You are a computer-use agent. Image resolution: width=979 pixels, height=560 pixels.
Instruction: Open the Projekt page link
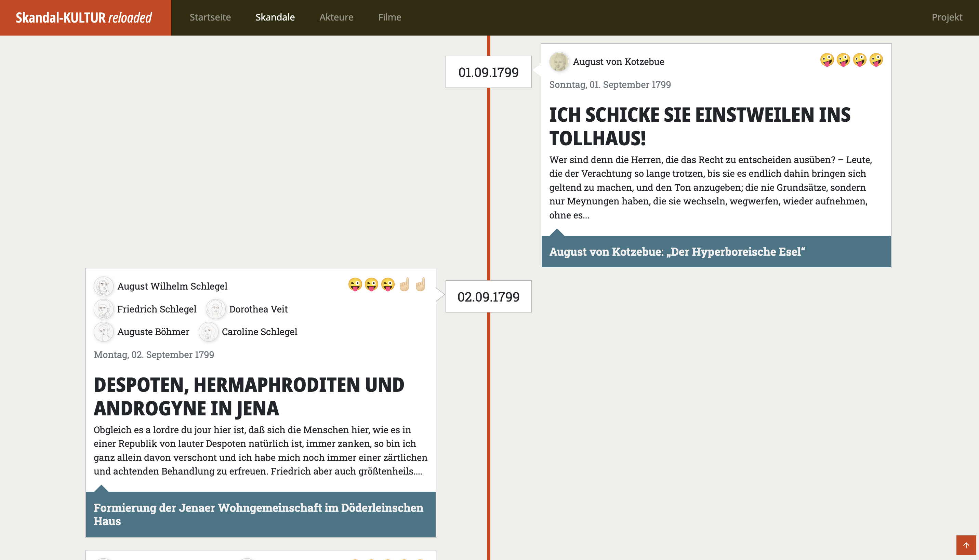pyautogui.click(x=947, y=17)
